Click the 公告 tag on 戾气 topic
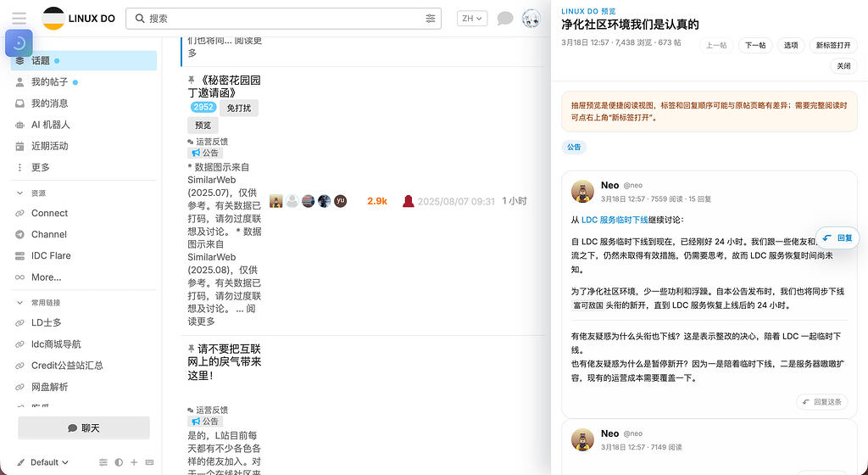The image size is (868, 475). point(205,422)
